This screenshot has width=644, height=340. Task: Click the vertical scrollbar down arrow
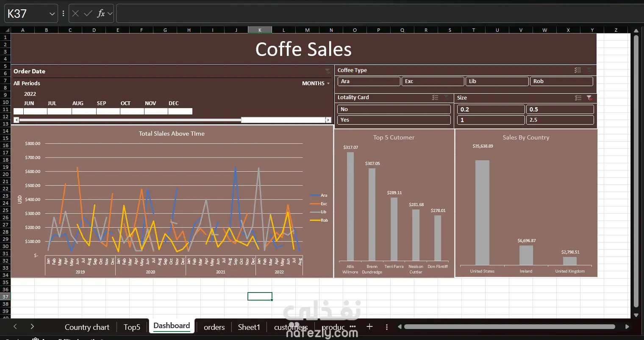tap(636, 315)
